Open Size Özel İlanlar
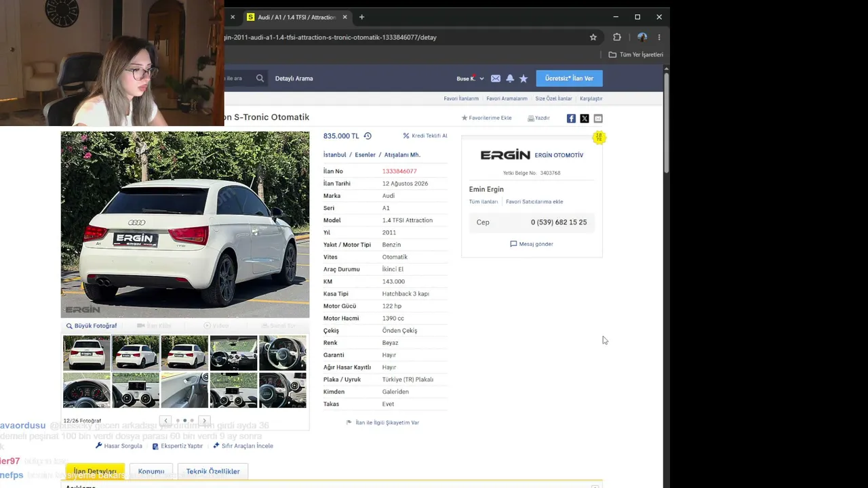868x488 pixels. [x=553, y=98]
